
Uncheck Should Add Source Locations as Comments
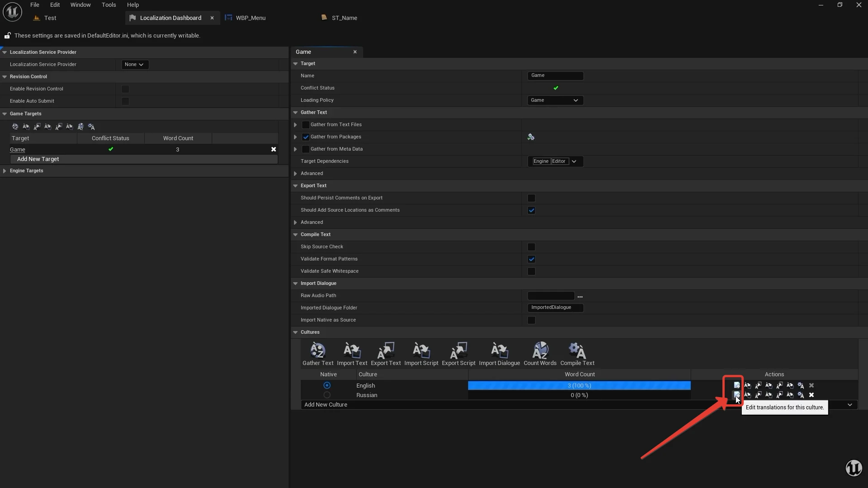[x=531, y=210]
